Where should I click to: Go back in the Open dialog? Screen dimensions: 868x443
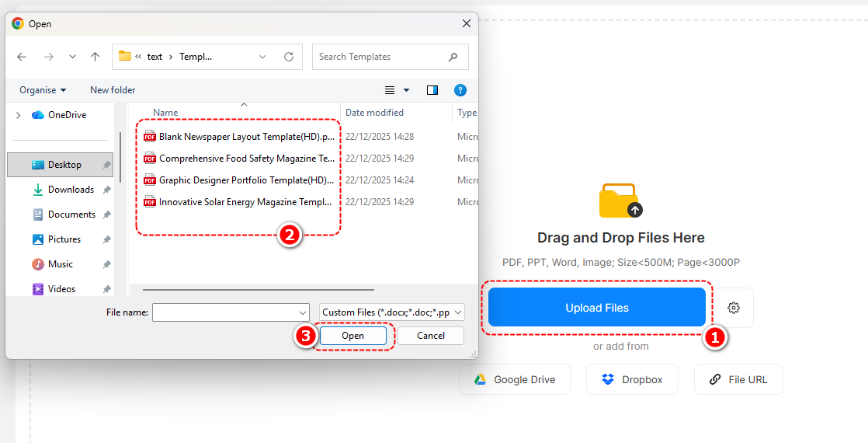pos(22,57)
